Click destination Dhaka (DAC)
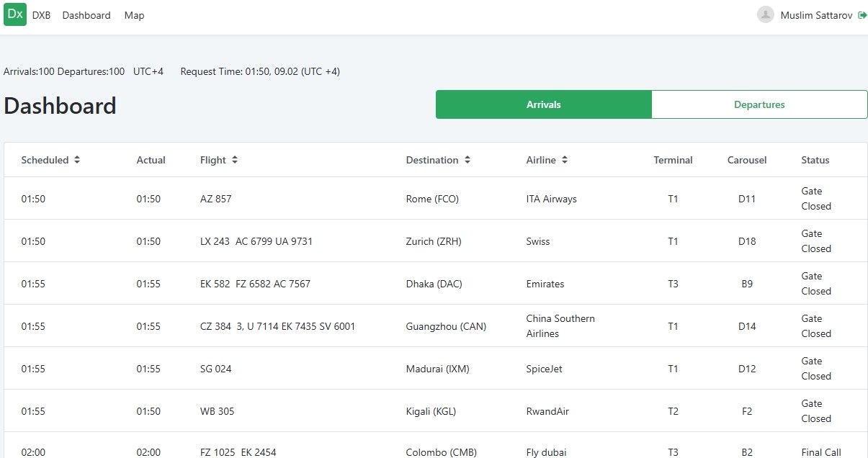The height and width of the screenshot is (458, 868). [x=434, y=284]
